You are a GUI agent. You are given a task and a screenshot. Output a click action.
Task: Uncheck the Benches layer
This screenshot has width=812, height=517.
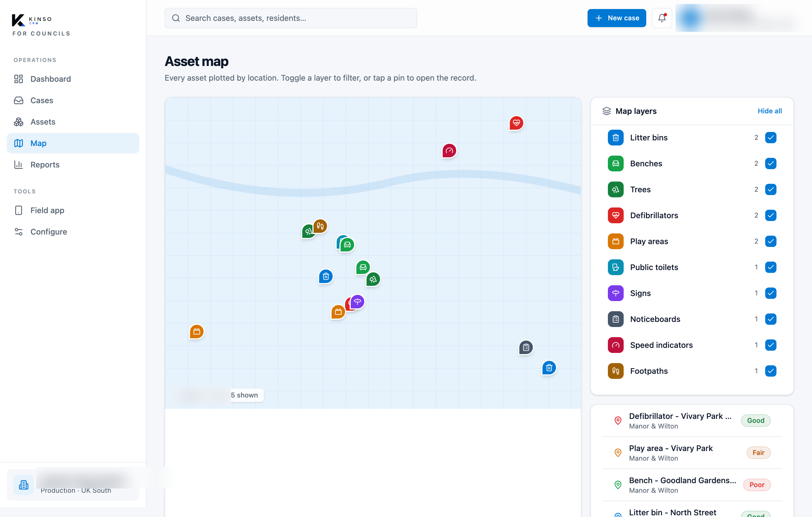point(771,164)
